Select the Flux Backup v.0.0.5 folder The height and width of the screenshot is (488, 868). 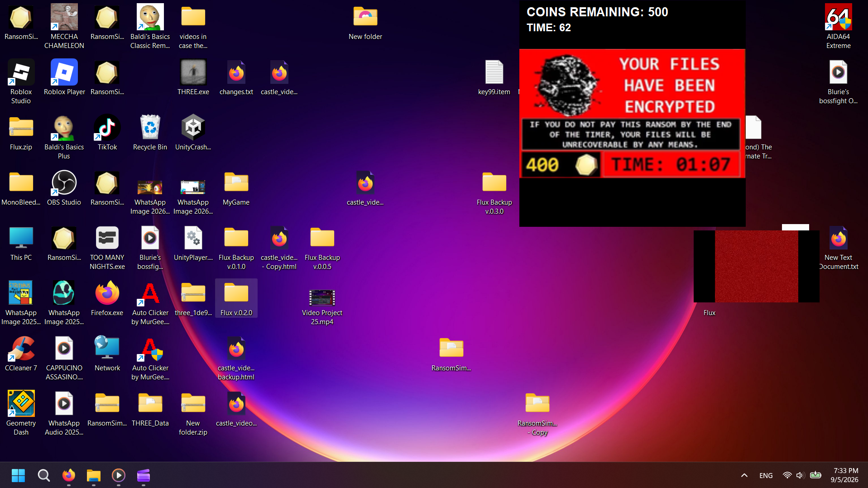(322, 248)
